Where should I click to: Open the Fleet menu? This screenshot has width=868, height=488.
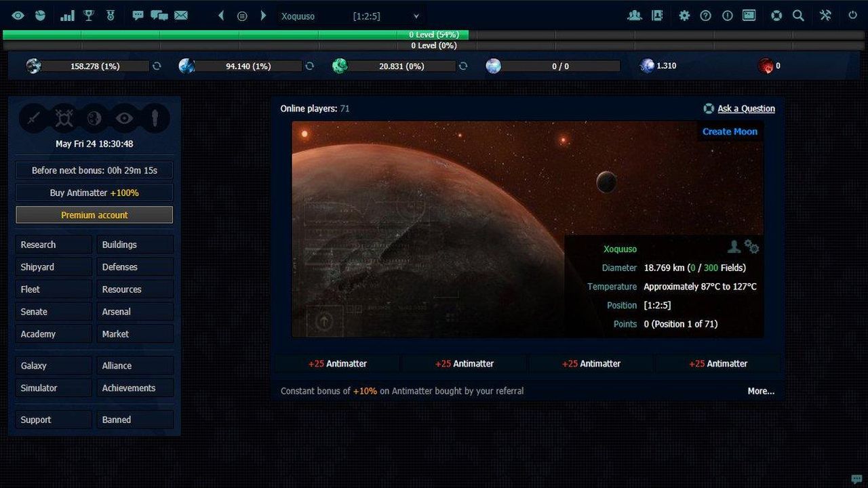click(x=54, y=289)
